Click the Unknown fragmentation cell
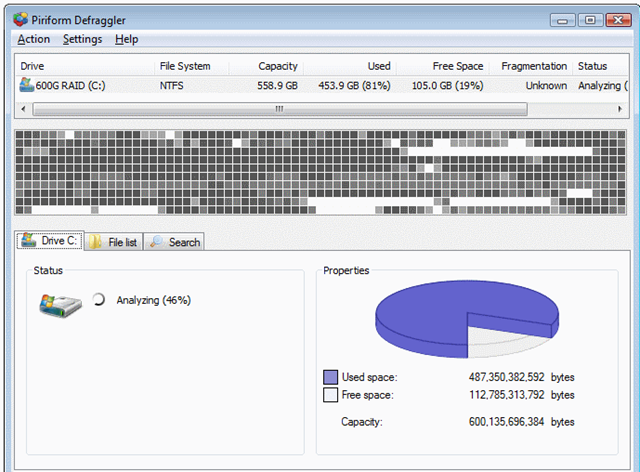This screenshot has height=472, width=640. [546, 85]
